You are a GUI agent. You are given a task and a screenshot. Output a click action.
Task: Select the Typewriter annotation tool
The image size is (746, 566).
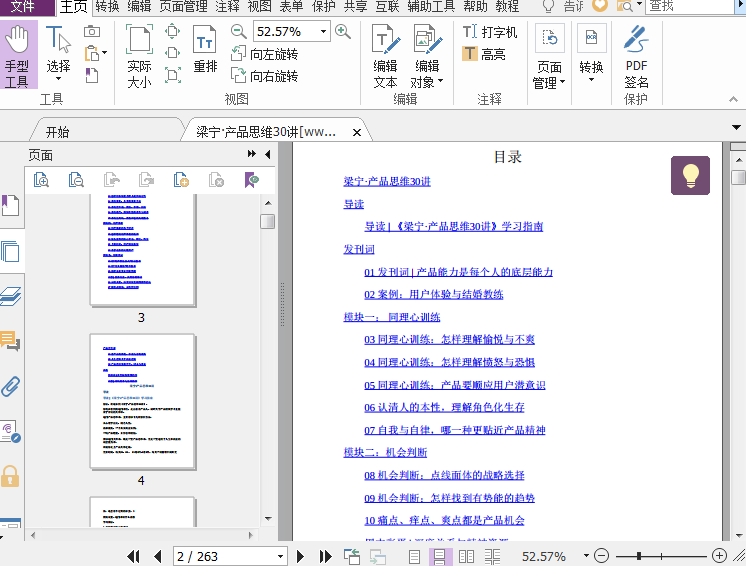pos(490,32)
